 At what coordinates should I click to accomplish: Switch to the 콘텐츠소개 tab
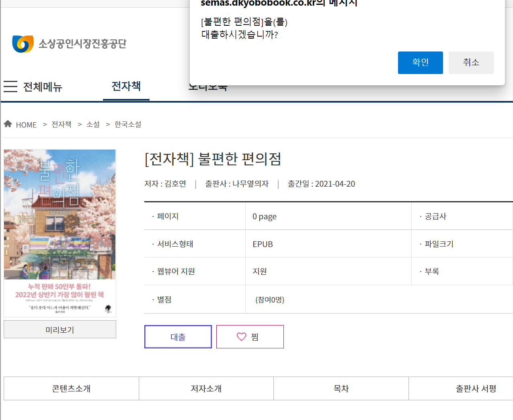[71, 389]
